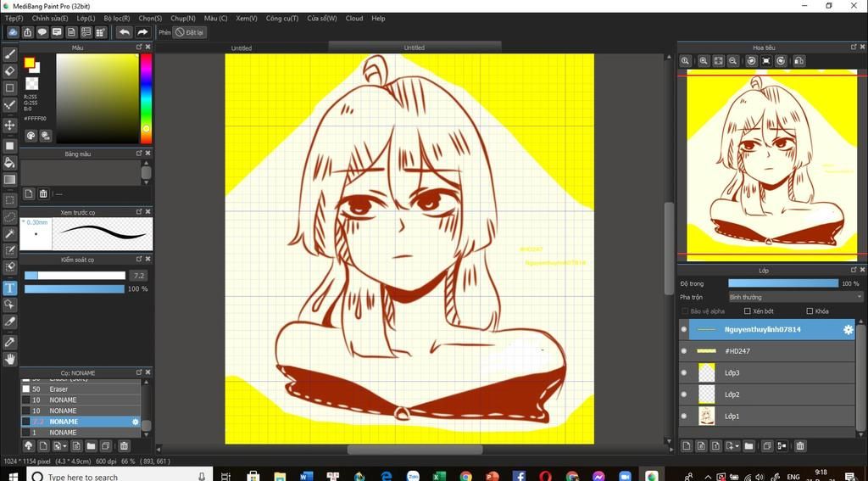Click the Đặt lại reset button

click(189, 32)
